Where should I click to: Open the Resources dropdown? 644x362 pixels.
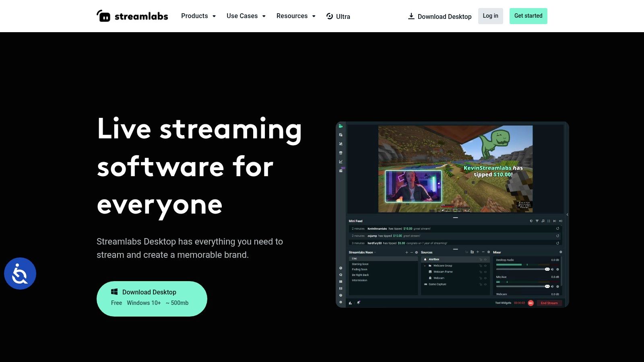coord(296,16)
